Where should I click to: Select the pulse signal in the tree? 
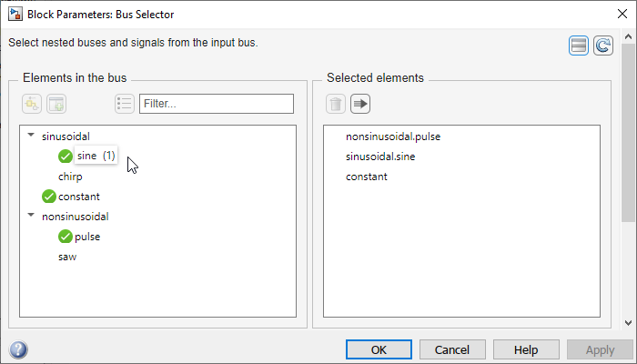[x=87, y=237]
